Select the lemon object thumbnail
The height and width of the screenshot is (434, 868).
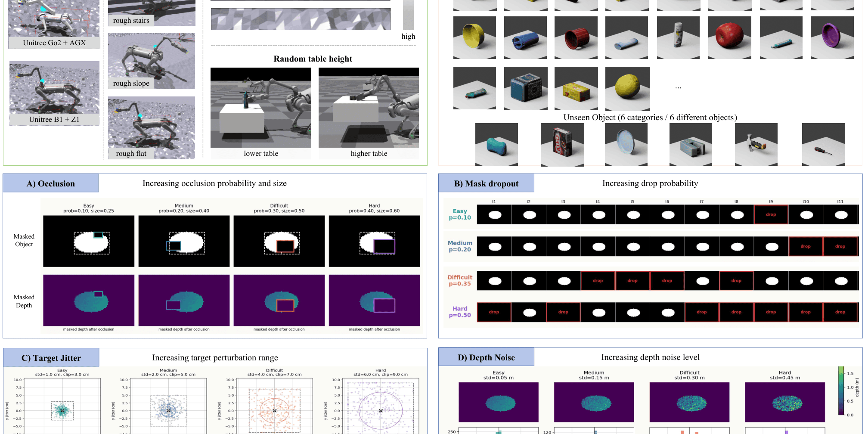628,89
